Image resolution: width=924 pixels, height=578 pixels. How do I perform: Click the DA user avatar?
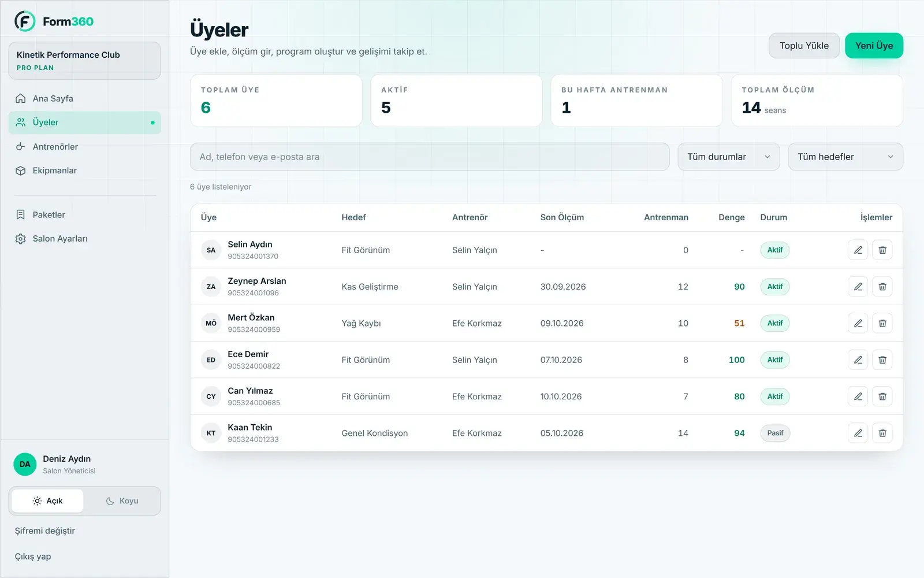[x=25, y=464]
